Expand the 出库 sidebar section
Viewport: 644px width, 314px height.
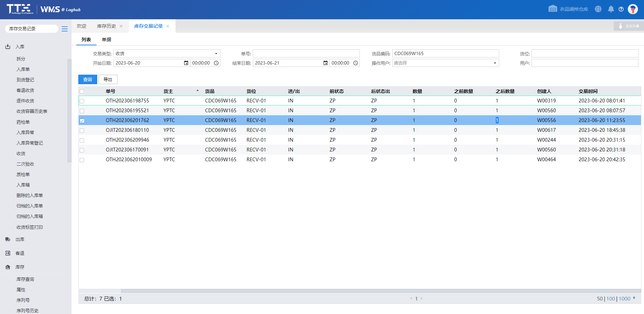20,239
